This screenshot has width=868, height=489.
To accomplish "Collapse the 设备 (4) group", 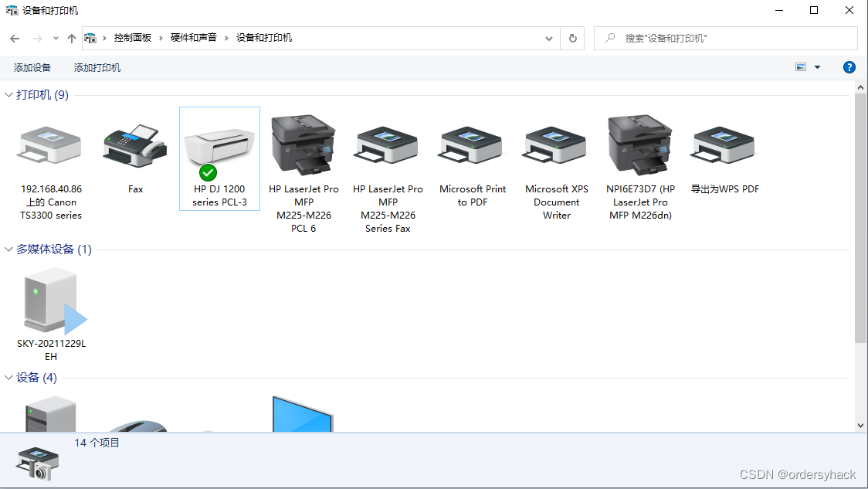I will click(8, 378).
